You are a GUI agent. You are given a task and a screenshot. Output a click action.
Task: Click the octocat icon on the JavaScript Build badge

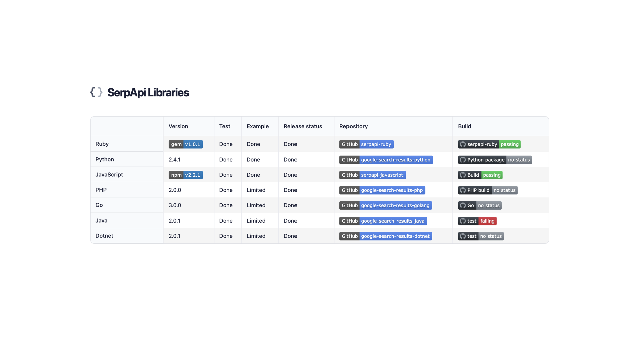463,175
